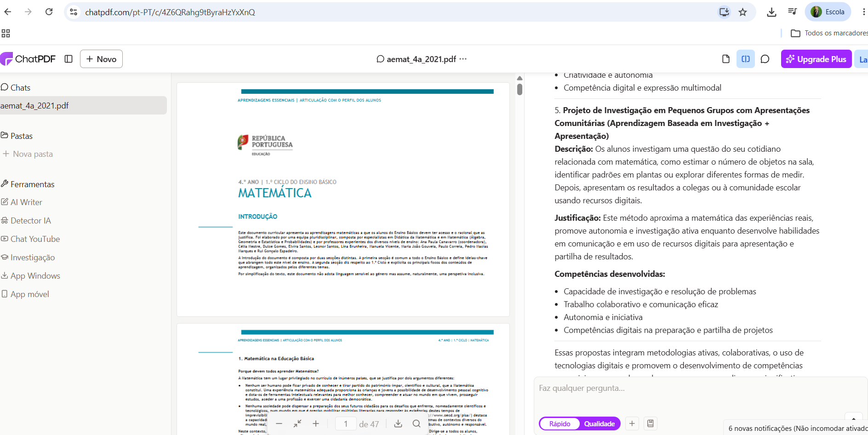Open site information icon in address bar
Image resolution: width=868 pixels, height=435 pixels.
tap(74, 12)
